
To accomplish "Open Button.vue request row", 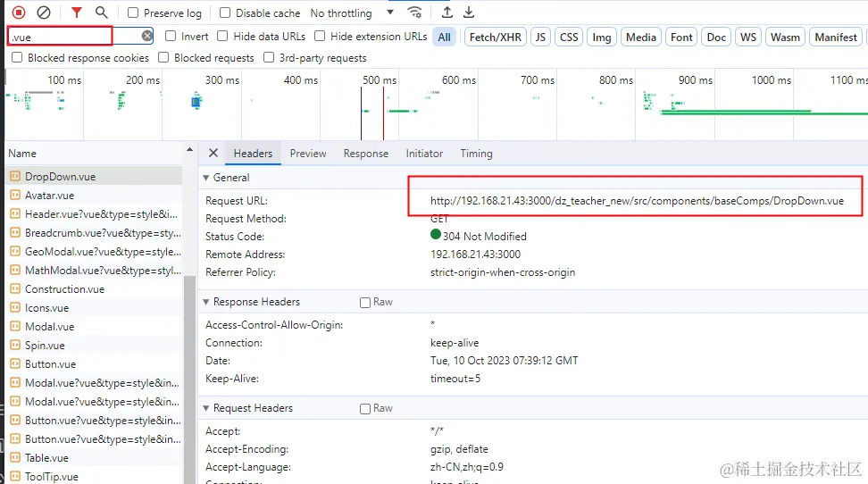I will 94,363.
